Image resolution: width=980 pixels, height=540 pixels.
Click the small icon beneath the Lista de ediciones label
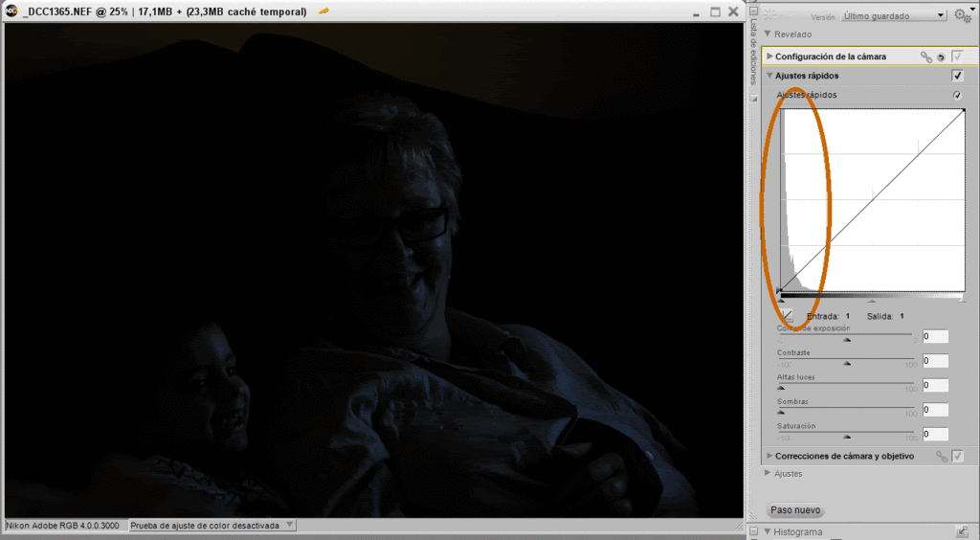tap(754, 98)
